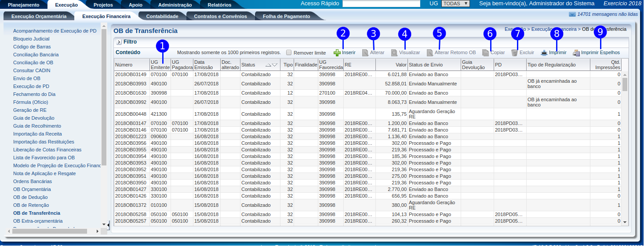
Task: Sort ascending by Status column arrow
Action: [268, 65]
